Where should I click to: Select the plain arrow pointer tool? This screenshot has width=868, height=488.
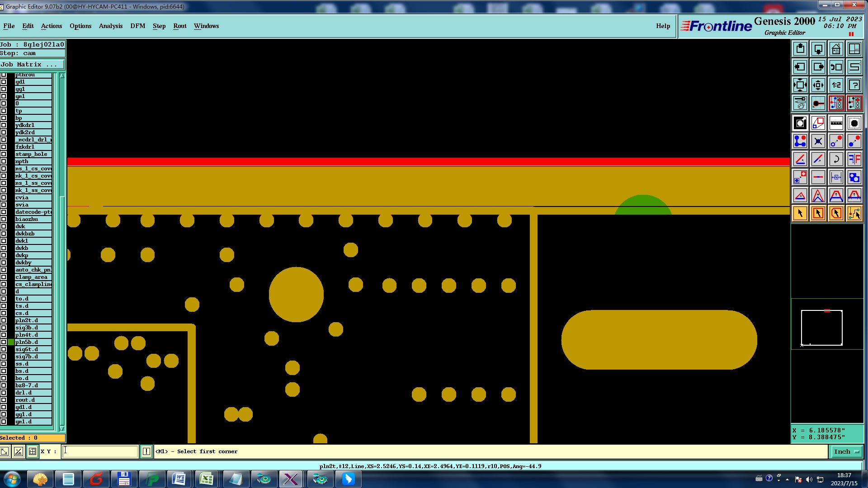coord(800,213)
